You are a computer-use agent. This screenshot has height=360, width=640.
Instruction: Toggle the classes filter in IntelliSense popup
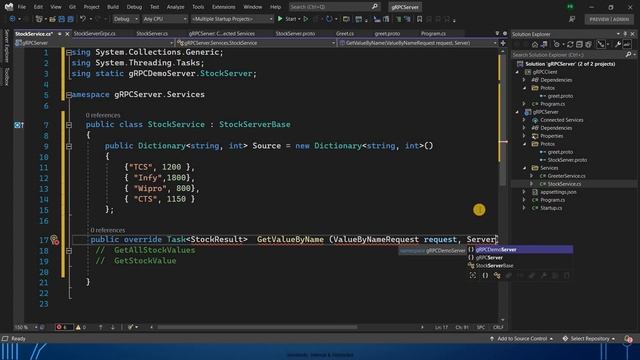(x=497, y=276)
